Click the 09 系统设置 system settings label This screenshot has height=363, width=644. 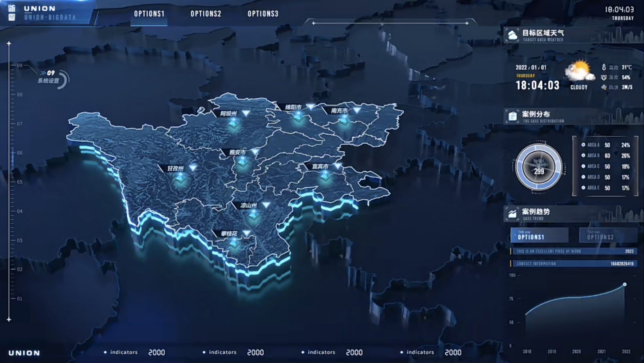[49, 77]
